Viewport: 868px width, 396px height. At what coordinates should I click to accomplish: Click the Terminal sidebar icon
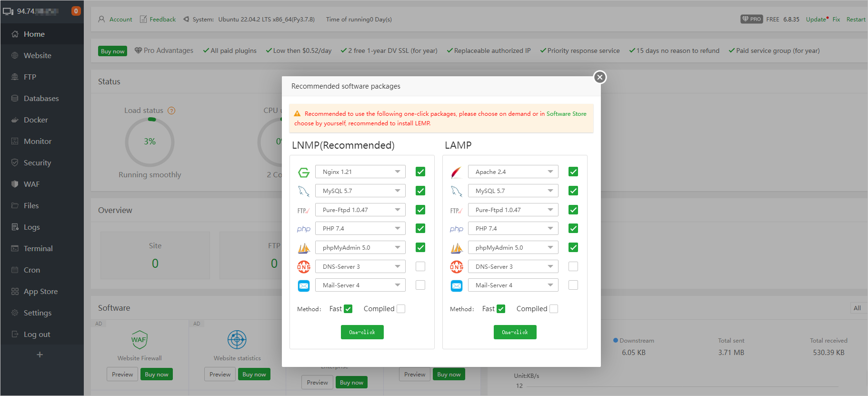click(x=15, y=249)
